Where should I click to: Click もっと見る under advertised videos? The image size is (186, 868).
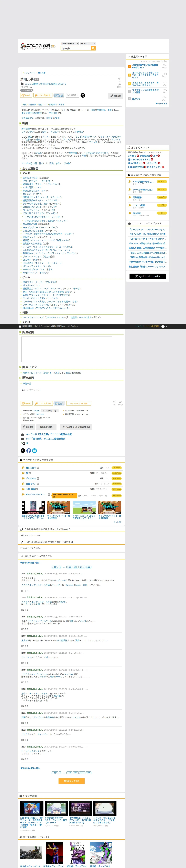point(117,522)
